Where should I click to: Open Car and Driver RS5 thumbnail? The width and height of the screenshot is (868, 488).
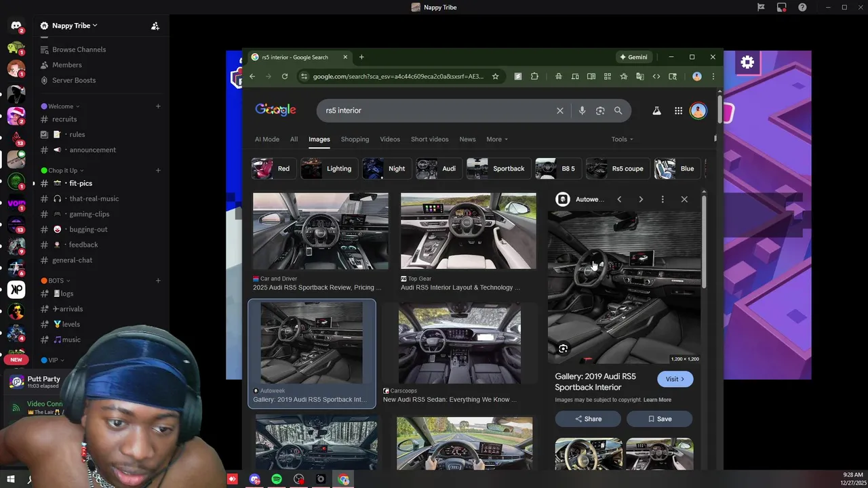point(321,231)
